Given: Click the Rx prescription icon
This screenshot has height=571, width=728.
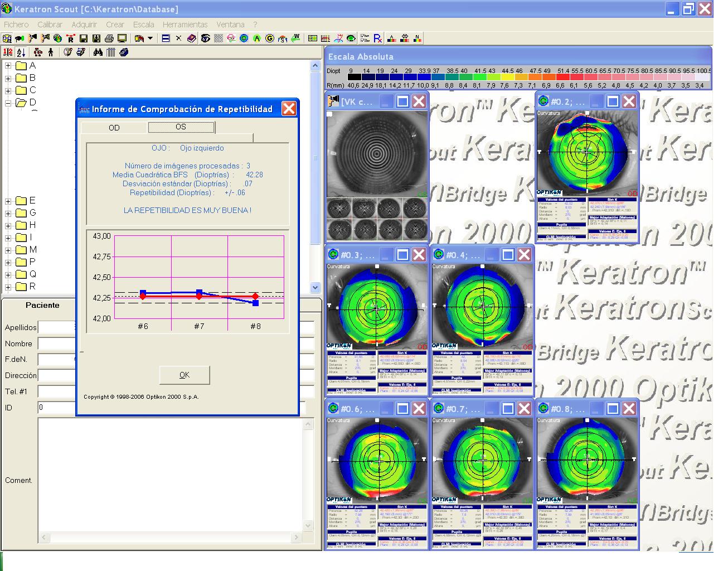Looking at the screenshot, I should click(377, 38).
